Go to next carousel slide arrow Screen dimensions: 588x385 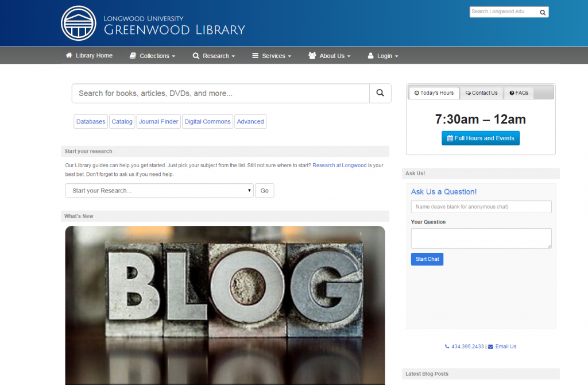361,234
